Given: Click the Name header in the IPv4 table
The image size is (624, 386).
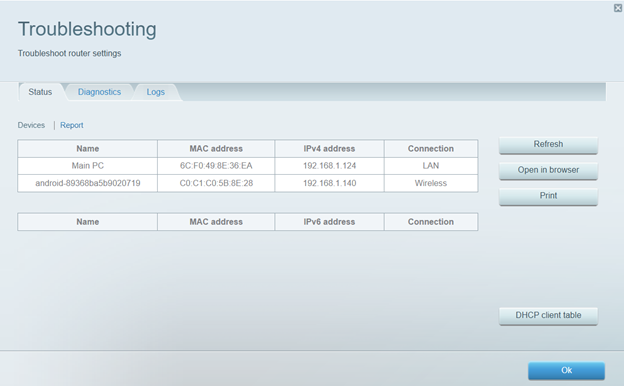Looking at the screenshot, I should pyautogui.click(x=88, y=148).
